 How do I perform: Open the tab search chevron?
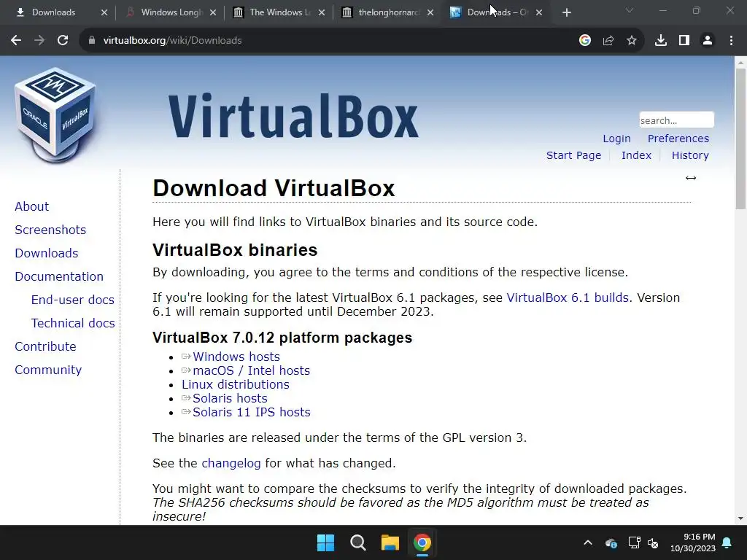click(630, 10)
